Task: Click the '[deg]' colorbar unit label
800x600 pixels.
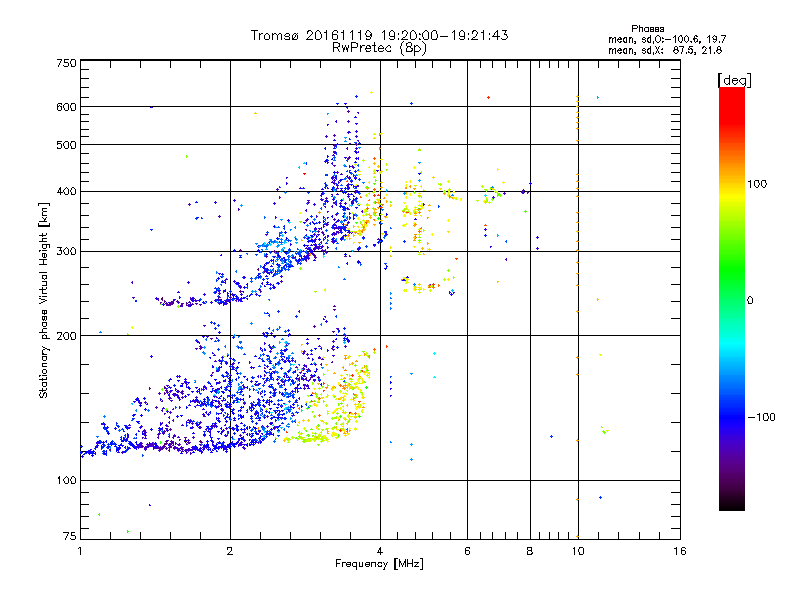Action: 734,80
